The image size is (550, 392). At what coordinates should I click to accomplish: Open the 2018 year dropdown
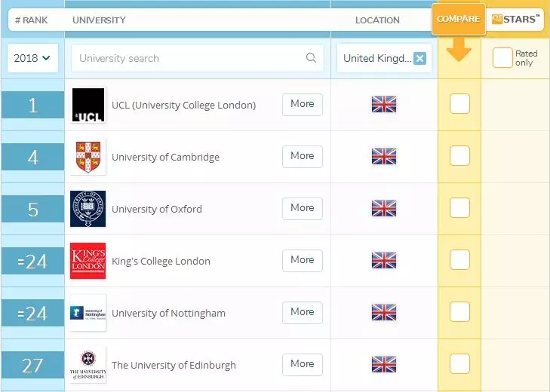[32, 58]
